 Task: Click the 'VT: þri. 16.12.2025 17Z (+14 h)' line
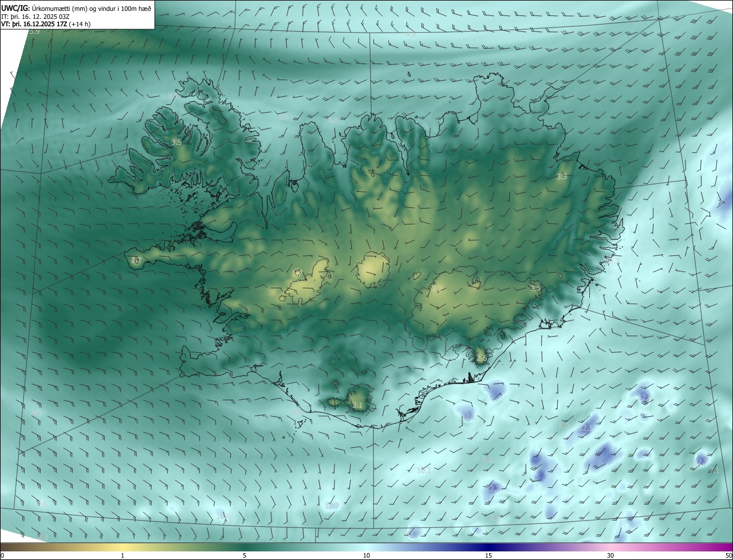tap(46, 24)
